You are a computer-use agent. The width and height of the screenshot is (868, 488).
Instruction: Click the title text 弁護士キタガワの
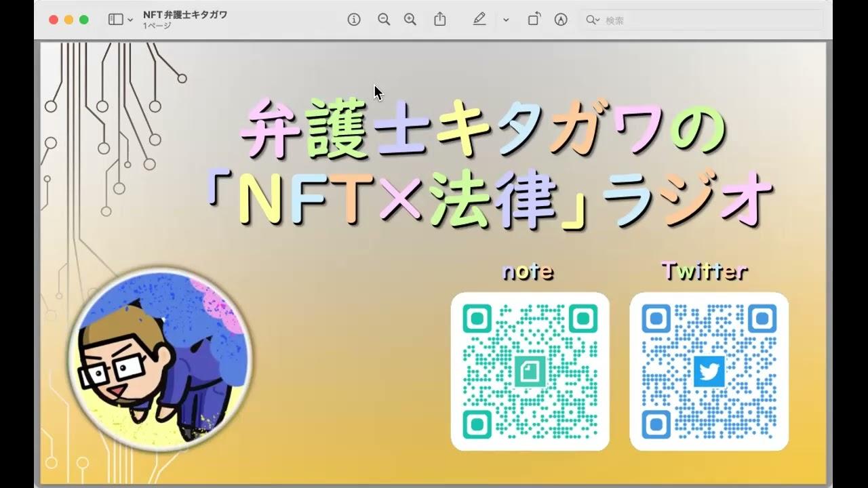pos(484,127)
